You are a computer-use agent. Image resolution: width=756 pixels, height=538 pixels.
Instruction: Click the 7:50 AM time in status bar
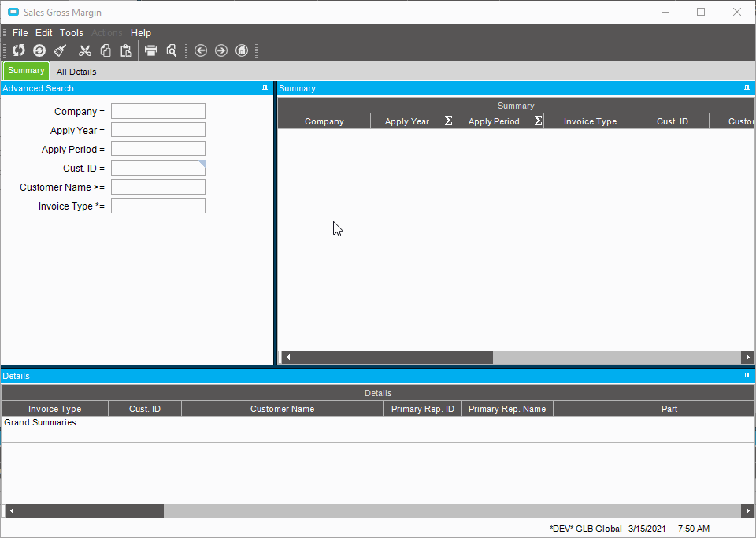pyautogui.click(x=694, y=529)
